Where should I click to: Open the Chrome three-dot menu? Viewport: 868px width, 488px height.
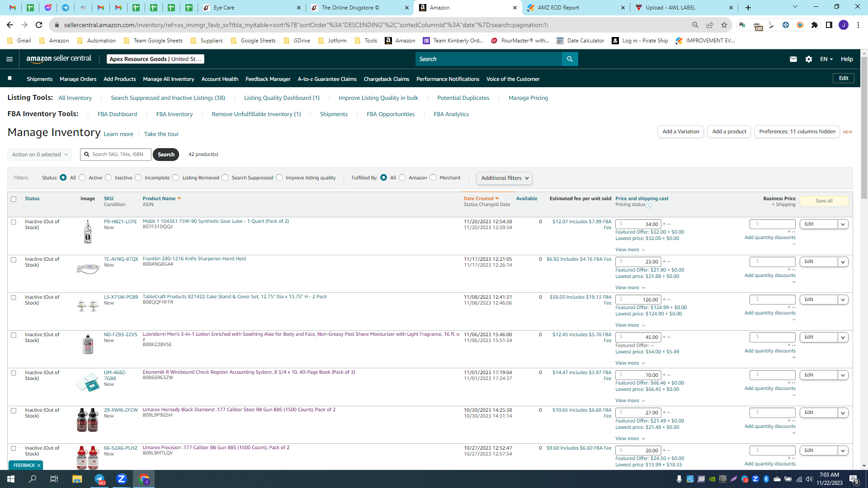[x=858, y=25]
